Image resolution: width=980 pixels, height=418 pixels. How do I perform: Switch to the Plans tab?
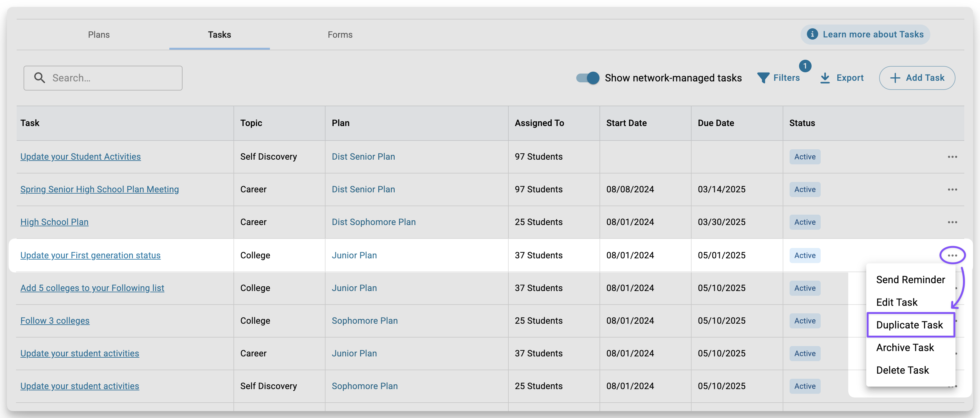pyautogui.click(x=99, y=35)
